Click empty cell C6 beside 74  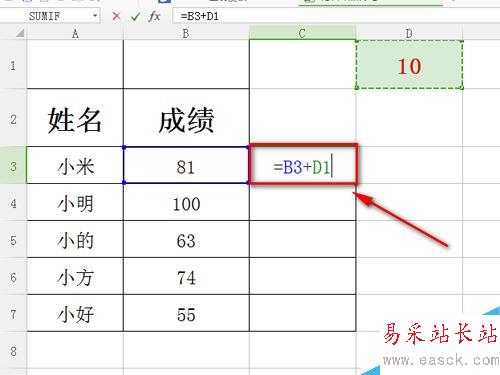click(x=302, y=276)
